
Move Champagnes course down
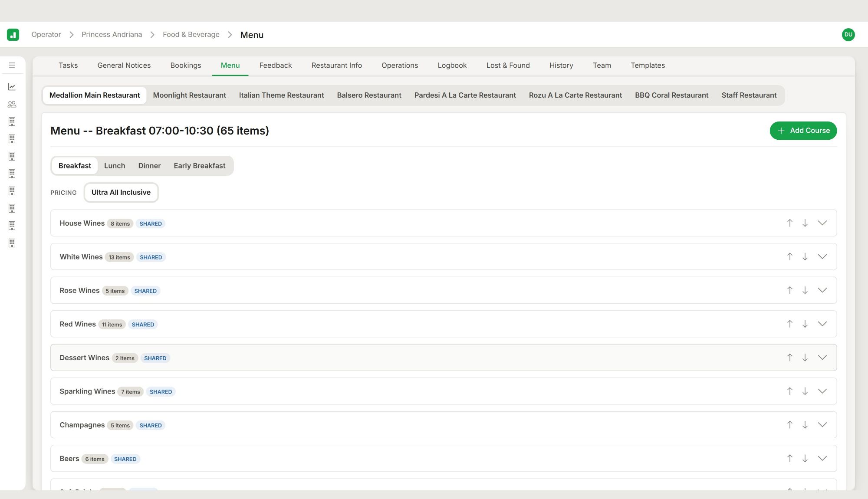tap(805, 425)
